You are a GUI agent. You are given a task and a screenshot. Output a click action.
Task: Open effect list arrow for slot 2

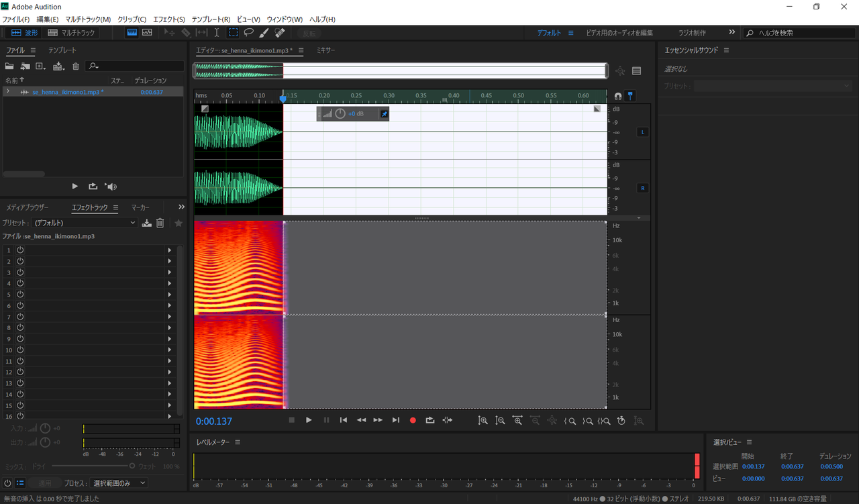(x=170, y=261)
